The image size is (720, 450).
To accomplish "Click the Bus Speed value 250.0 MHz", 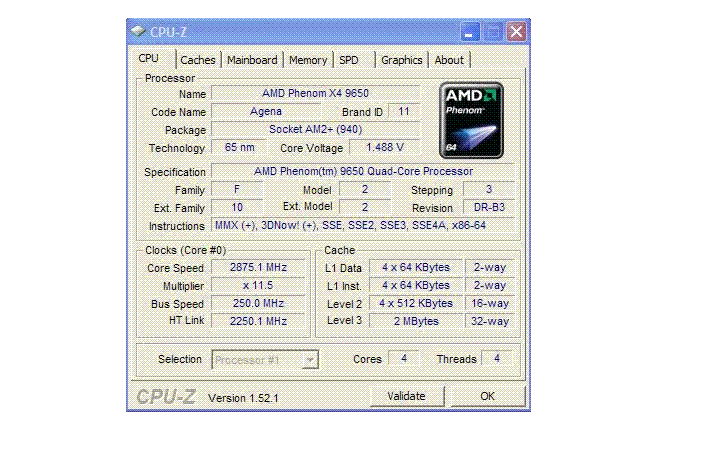I will point(258,303).
